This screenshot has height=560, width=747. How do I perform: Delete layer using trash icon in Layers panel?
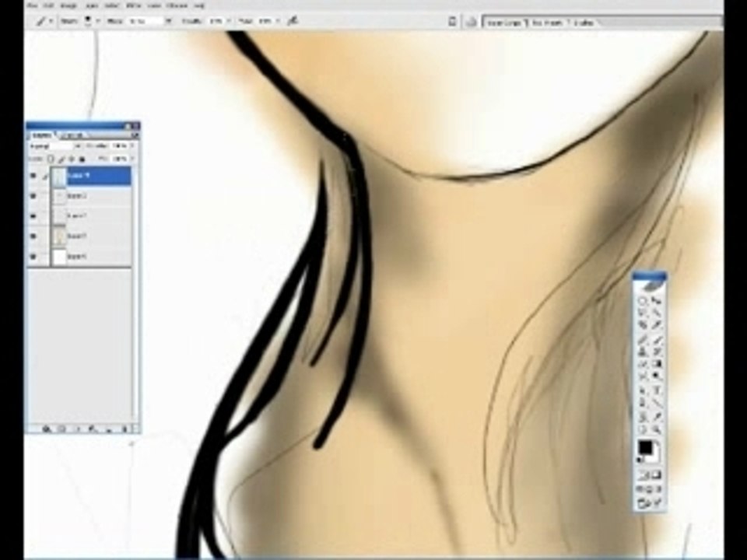[124, 429]
